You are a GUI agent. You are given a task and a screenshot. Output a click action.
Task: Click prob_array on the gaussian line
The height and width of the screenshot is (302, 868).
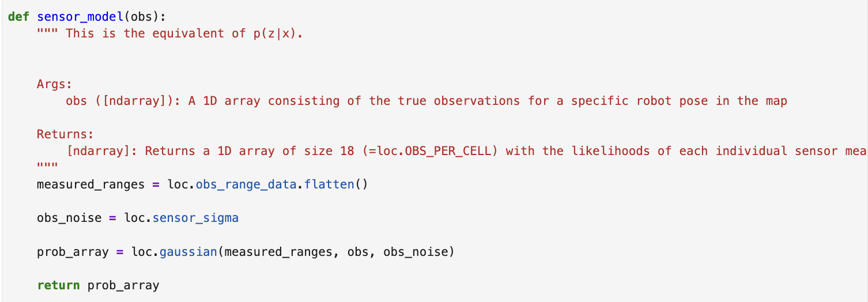[73, 252]
